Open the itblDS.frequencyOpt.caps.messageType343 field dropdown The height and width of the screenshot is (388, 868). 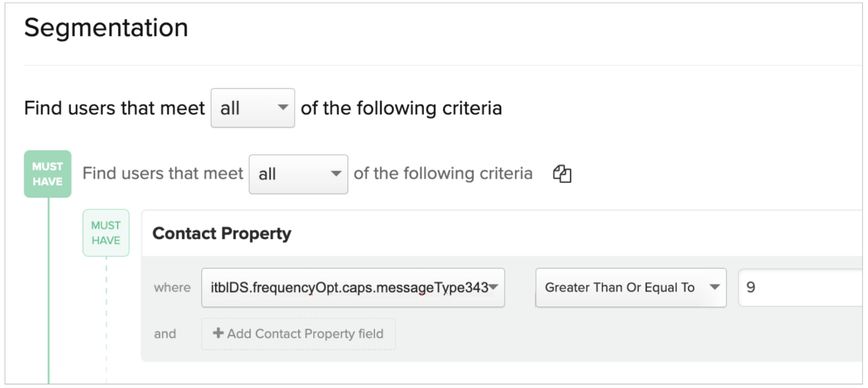coord(353,287)
